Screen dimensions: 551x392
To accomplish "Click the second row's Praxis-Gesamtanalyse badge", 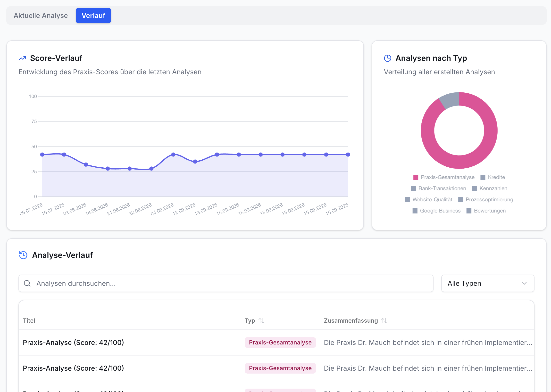I will point(280,368).
